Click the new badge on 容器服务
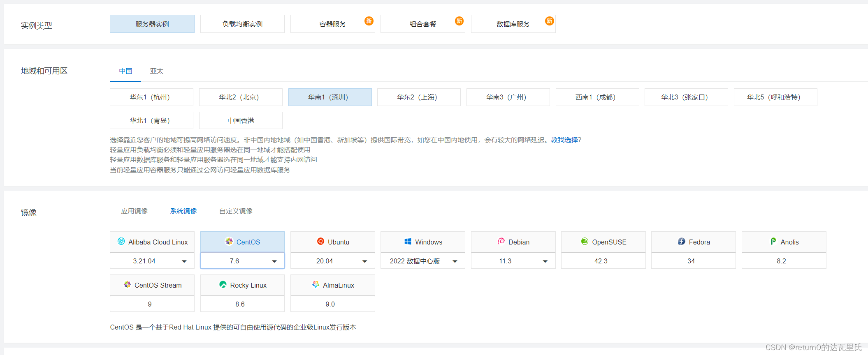This screenshot has width=868, height=355. coord(369,21)
